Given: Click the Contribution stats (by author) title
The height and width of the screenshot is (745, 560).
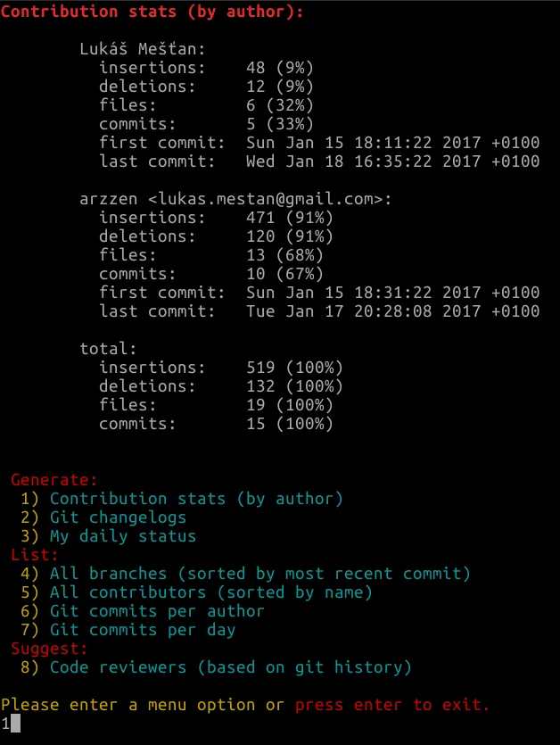Looking at the screenshot, I should coord(152,12).
